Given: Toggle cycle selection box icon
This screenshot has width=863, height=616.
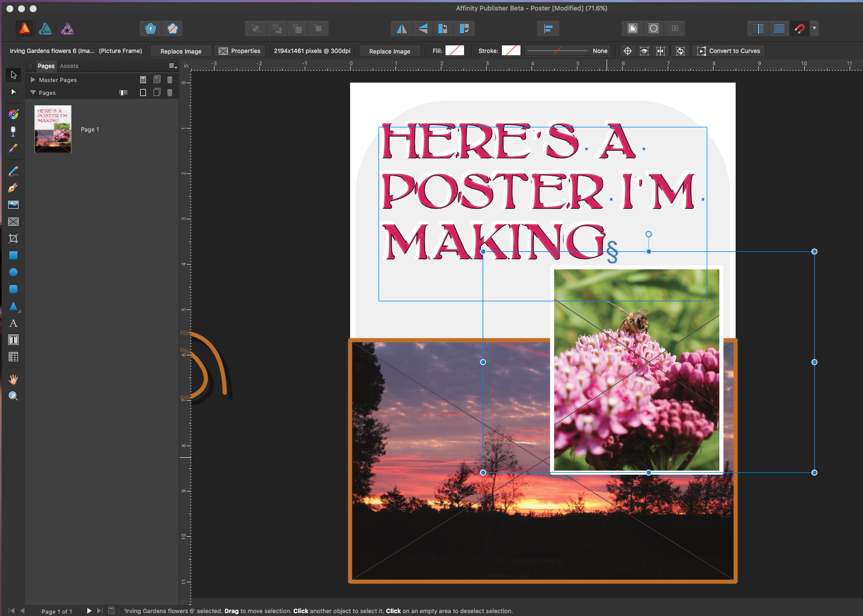Looking at the screenshot, I should (x=680, y=51).
